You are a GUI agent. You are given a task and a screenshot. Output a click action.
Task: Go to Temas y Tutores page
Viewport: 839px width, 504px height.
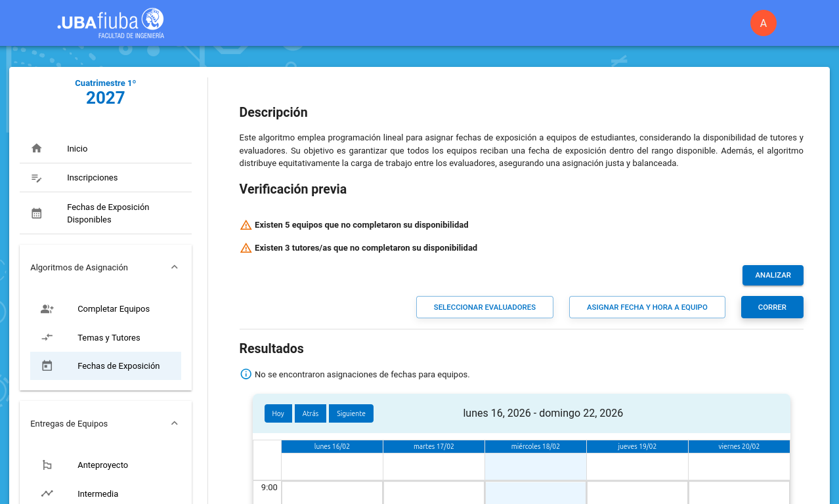coord(109,337)
